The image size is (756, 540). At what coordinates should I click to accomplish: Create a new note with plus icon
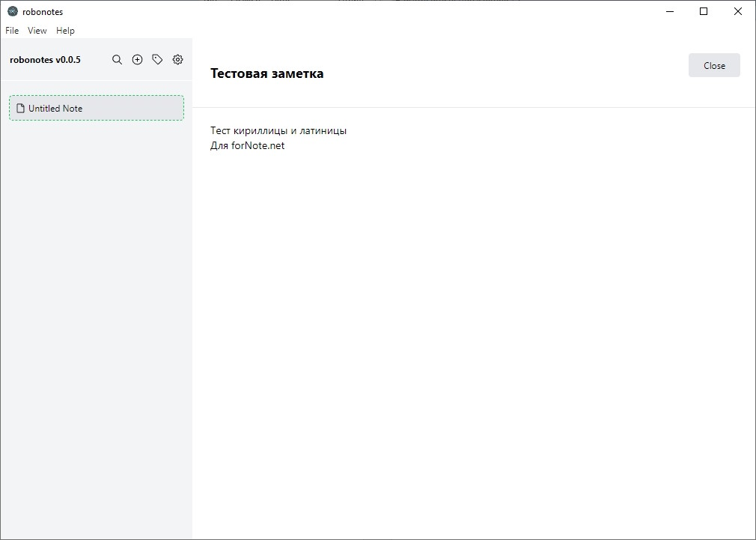[x=137, y=60]
